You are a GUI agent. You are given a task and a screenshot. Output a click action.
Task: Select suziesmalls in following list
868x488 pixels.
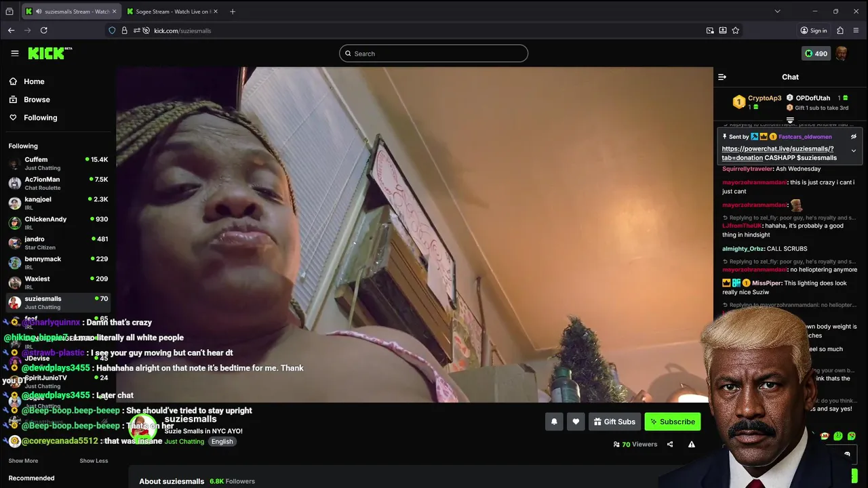click(58, 302)
